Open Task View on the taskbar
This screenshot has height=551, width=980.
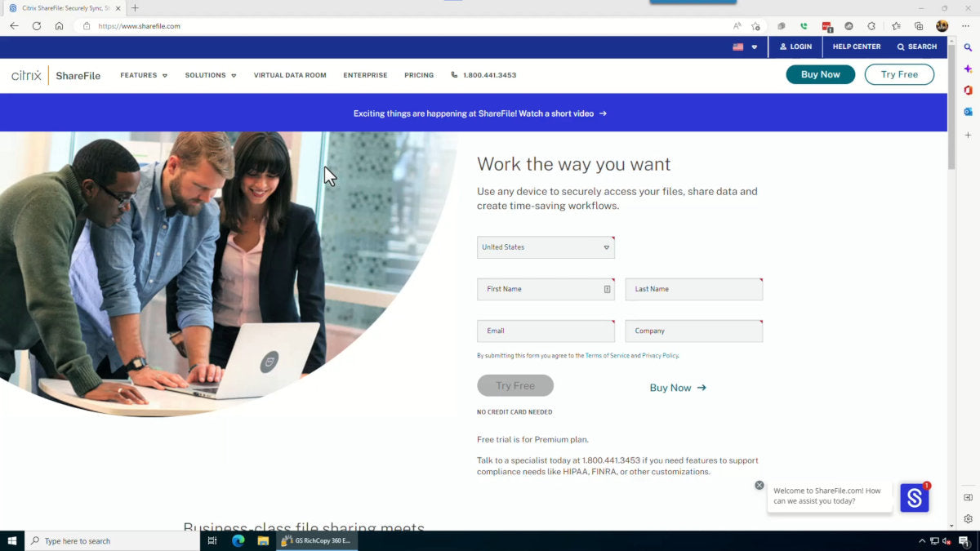[212, 540]
